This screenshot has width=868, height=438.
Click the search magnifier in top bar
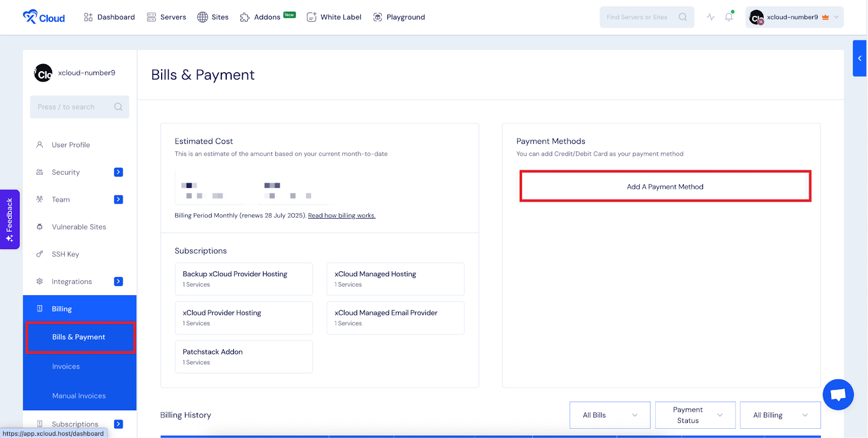(682, 17)
